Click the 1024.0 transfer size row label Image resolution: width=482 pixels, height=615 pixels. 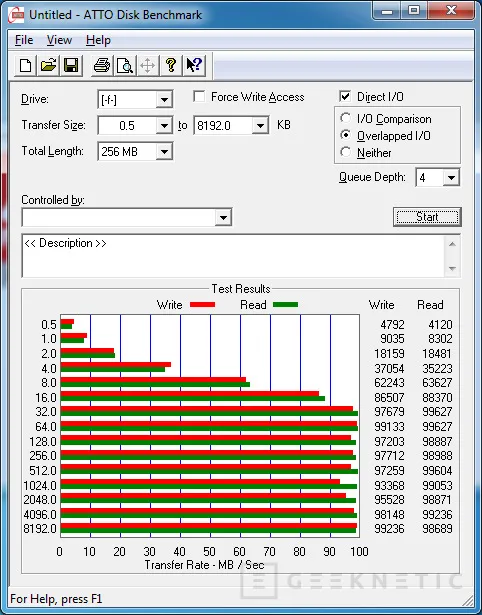point(40,486)
